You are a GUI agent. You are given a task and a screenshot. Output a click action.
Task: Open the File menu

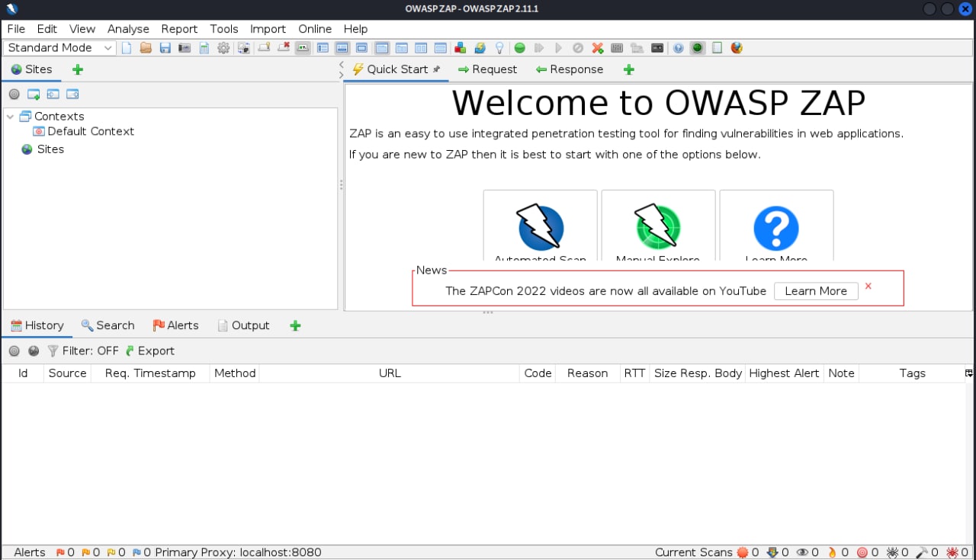(16, 29)
